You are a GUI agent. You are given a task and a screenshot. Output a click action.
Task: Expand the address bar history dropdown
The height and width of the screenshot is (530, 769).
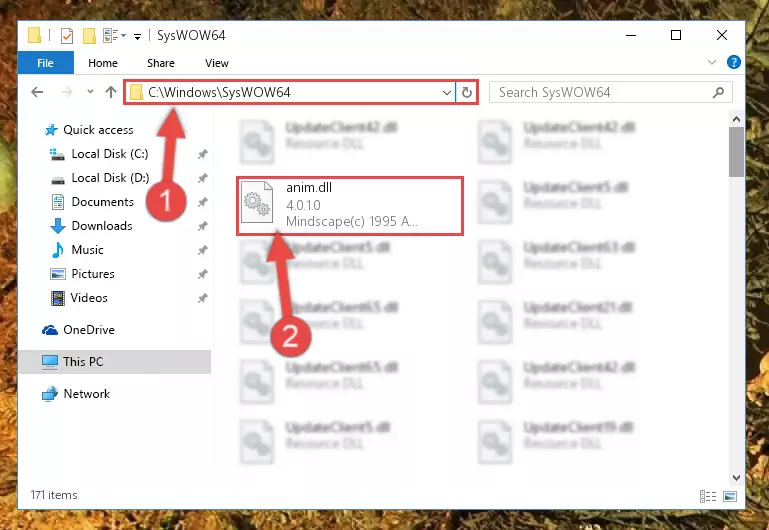tap(447, 92)
